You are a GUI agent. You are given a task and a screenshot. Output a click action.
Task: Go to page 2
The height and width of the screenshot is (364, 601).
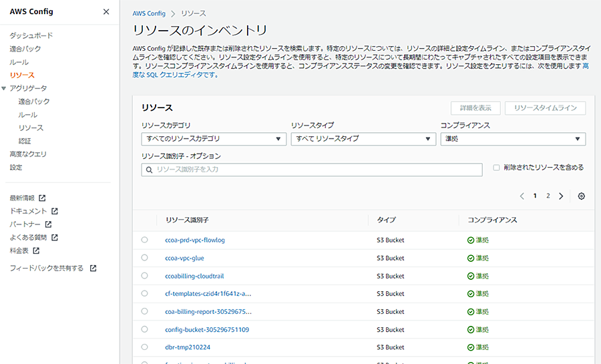548,196
